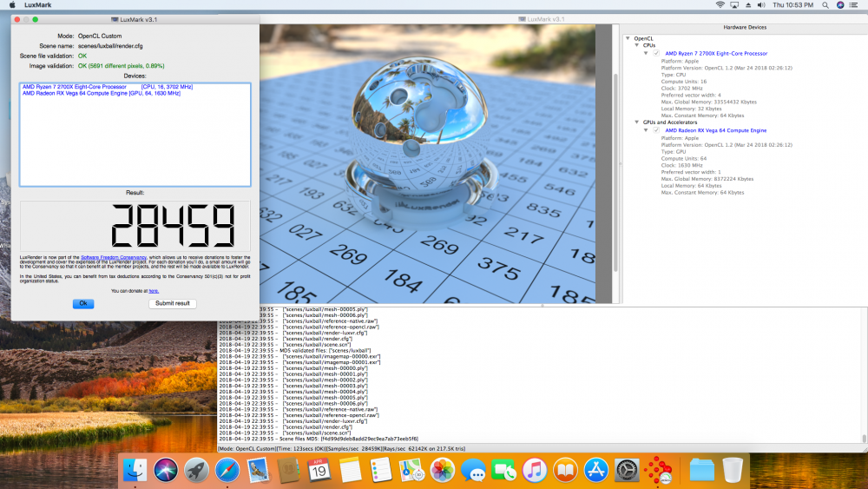Open Notes icon in dock

(x=350, y=470)
